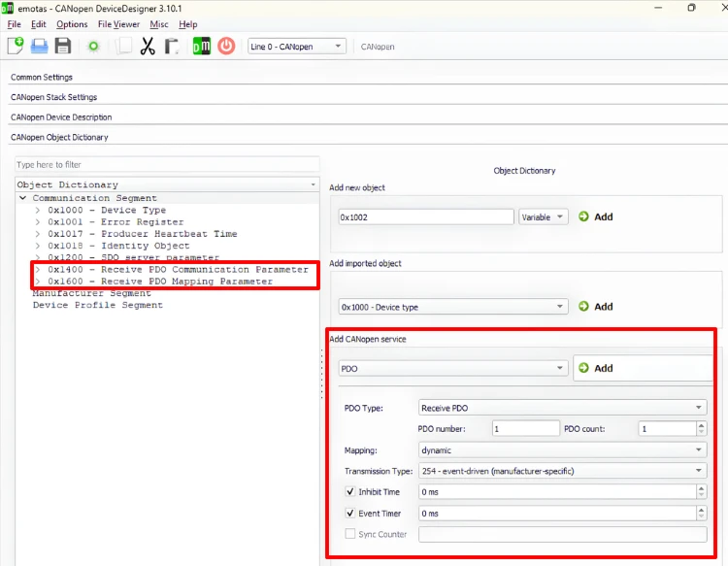Click green arrow icon beside Add new object
728x566 pixels.
583,216
